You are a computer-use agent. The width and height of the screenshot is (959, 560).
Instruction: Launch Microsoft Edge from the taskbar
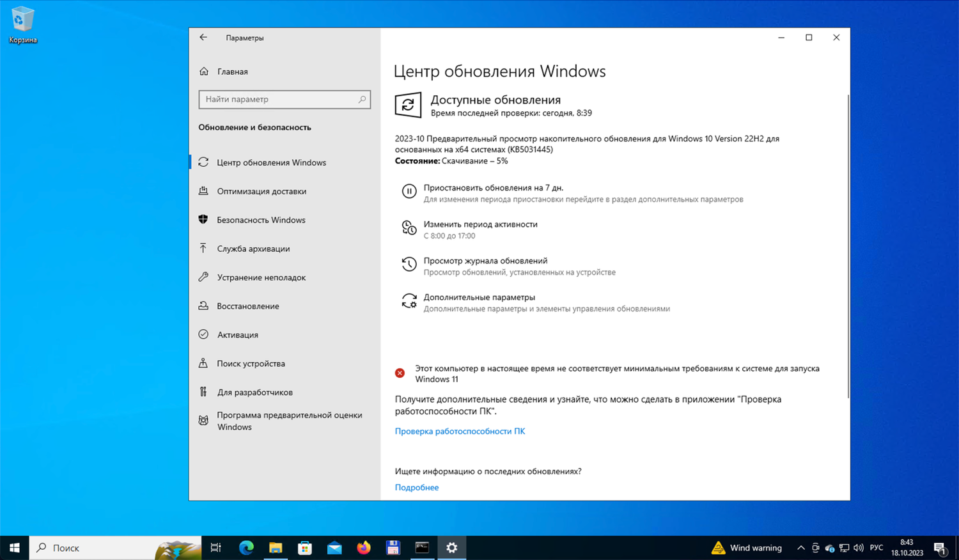point(246,548)
